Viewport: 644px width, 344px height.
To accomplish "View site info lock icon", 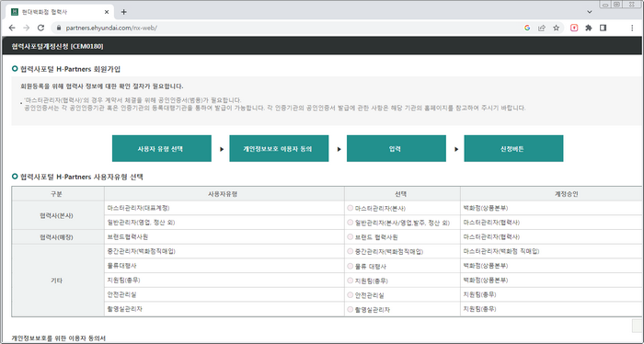I will tap(59, 28).
